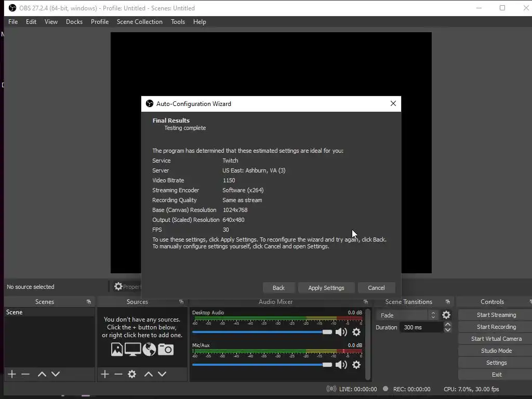Click the browser source globe icon
The width and height of the screenshot is (532, 399).
coord(149,350)
